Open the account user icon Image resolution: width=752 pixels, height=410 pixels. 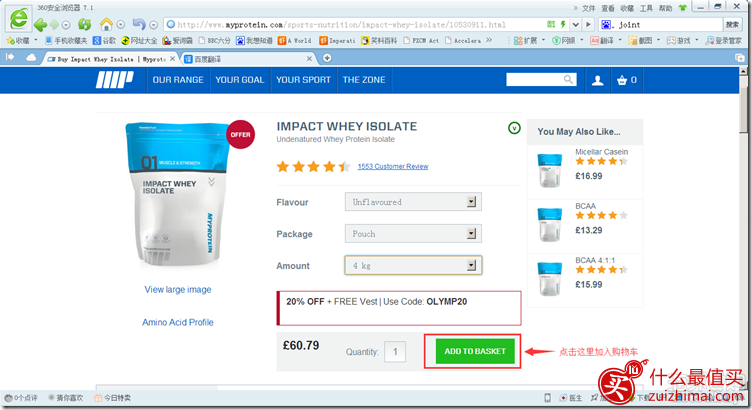click(x=598, y=80)
